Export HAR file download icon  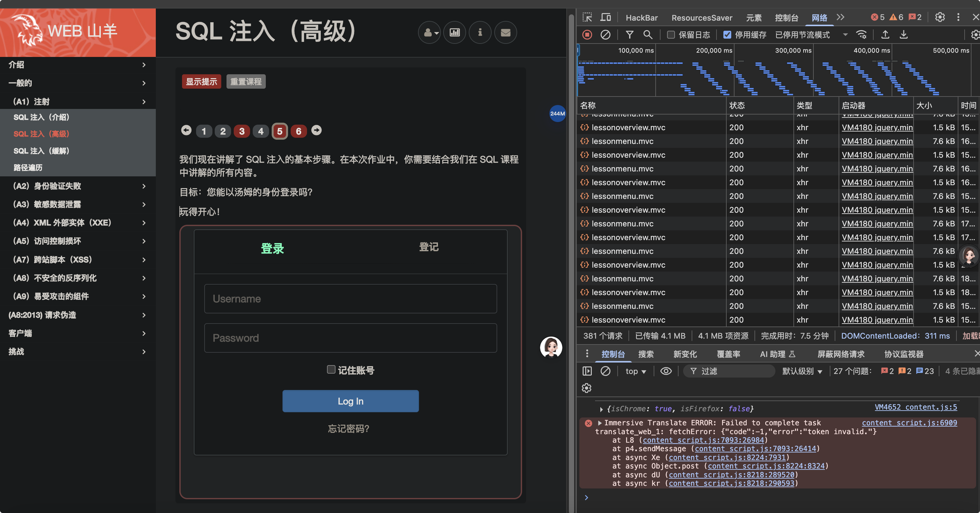[x=904, y=35]
